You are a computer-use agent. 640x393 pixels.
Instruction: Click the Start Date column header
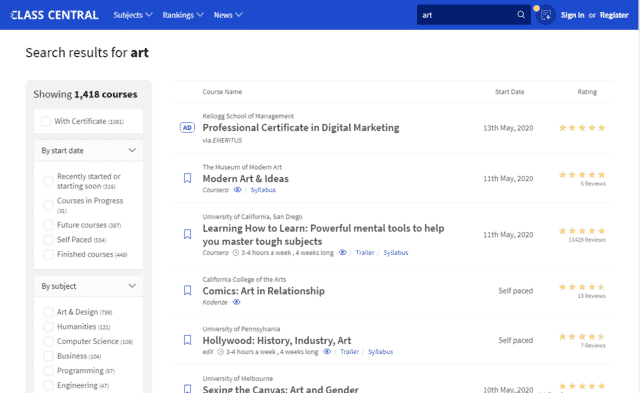pyautogui.click(x=509, y=92)
